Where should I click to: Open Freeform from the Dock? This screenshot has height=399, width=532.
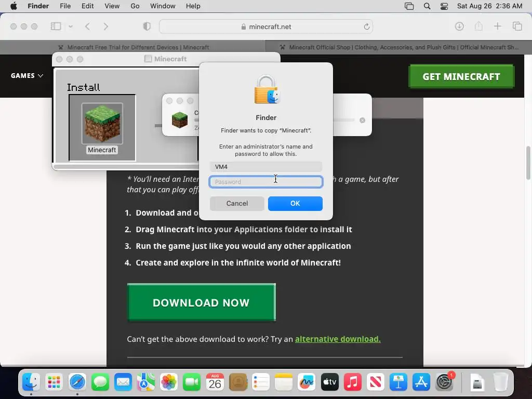point(307,382)
